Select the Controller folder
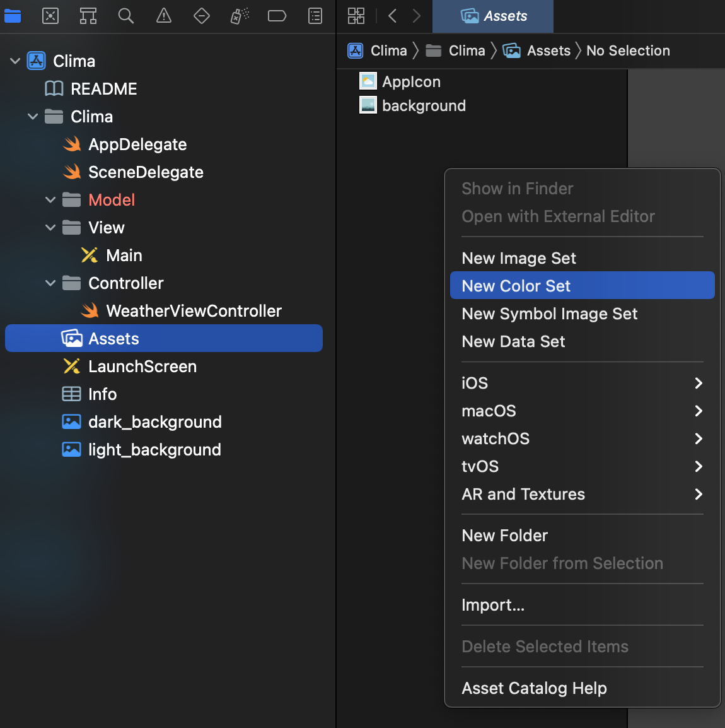The width and height of the screenshot is (725, 728). pyautogui.click(x=125, y=283)
